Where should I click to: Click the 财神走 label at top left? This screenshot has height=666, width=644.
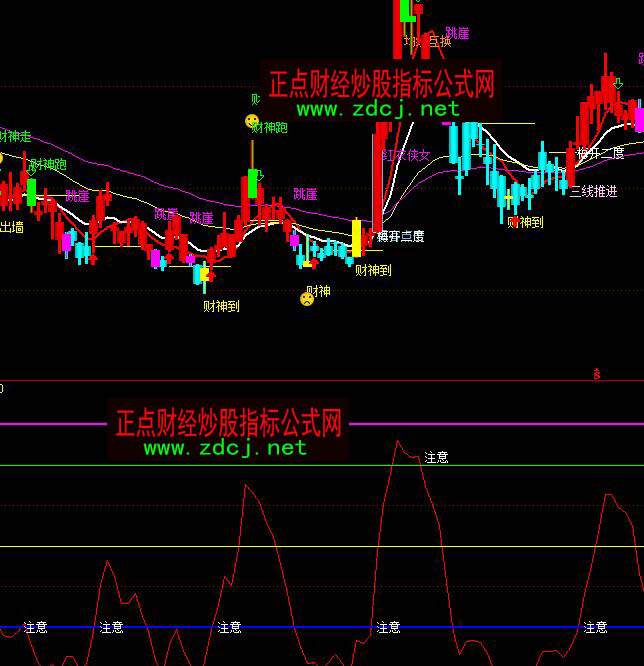(x=15, y=136)
